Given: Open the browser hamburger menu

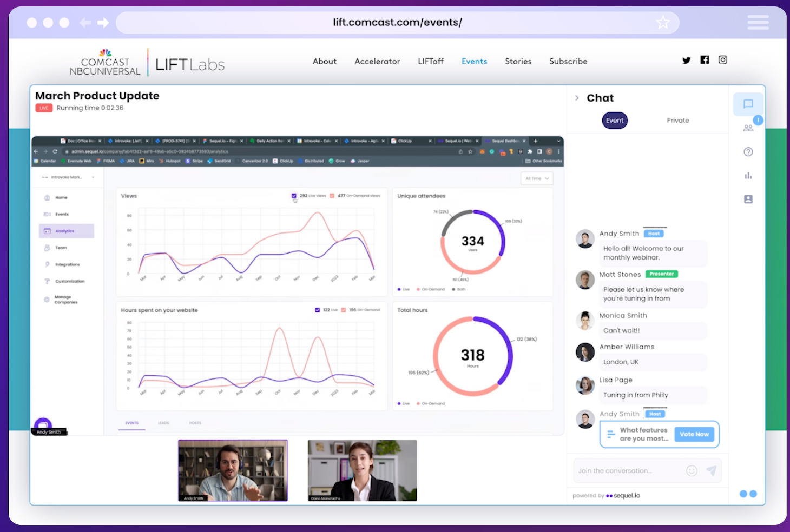Looking at the screenshot, I should point(758,23).
